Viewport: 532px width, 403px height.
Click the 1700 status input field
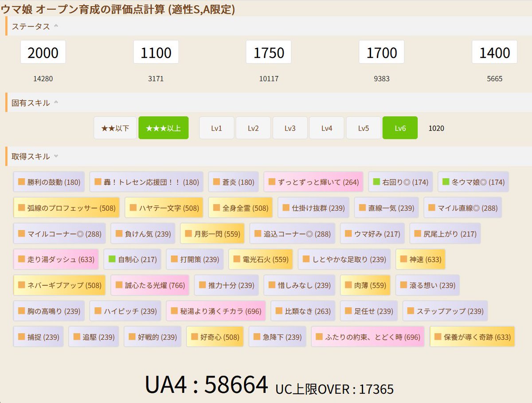[382, 52]
